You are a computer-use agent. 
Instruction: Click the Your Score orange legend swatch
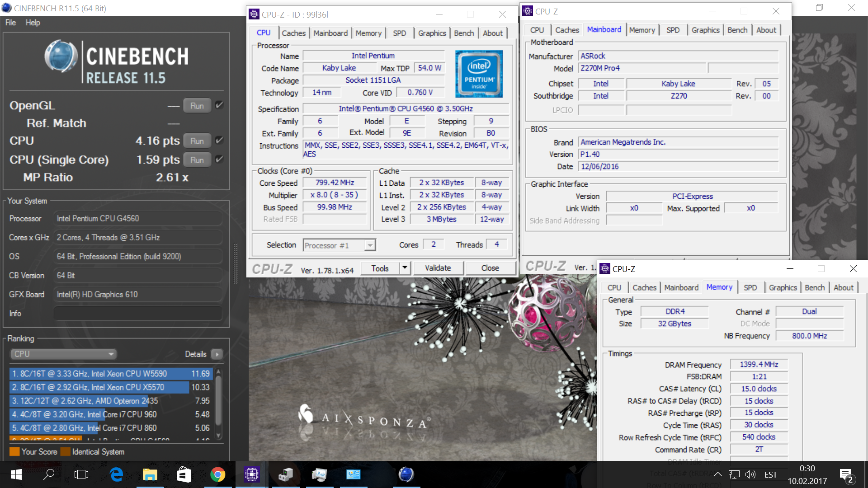(14, 451)
